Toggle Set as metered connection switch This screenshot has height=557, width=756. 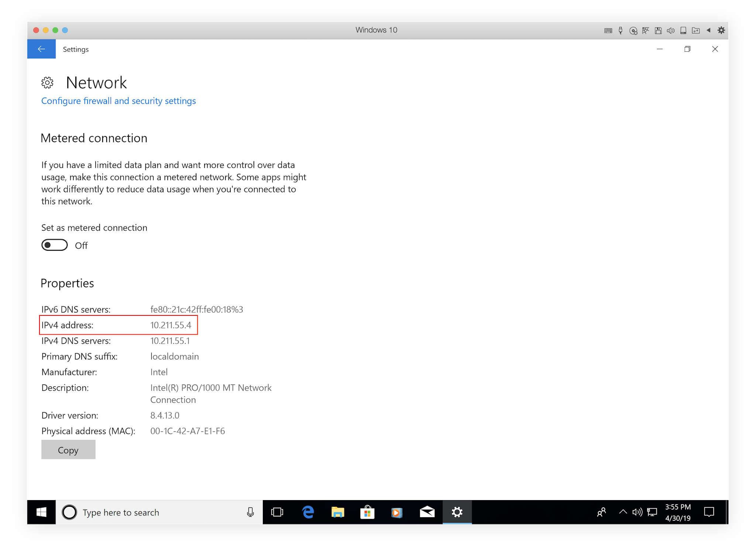coord(55,245)
